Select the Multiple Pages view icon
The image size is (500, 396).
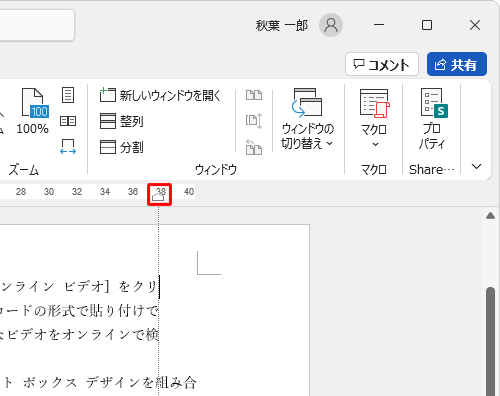click(x=68, y=121)
